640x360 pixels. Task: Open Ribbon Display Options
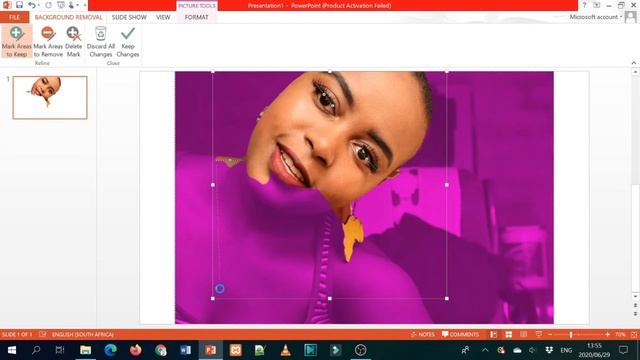tap(596, 5)
